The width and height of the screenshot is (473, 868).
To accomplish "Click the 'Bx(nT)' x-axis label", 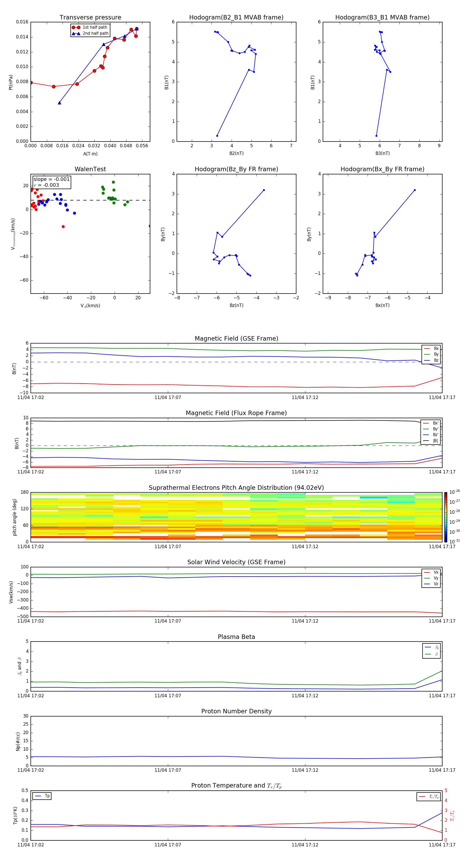I will coord(382,305).
